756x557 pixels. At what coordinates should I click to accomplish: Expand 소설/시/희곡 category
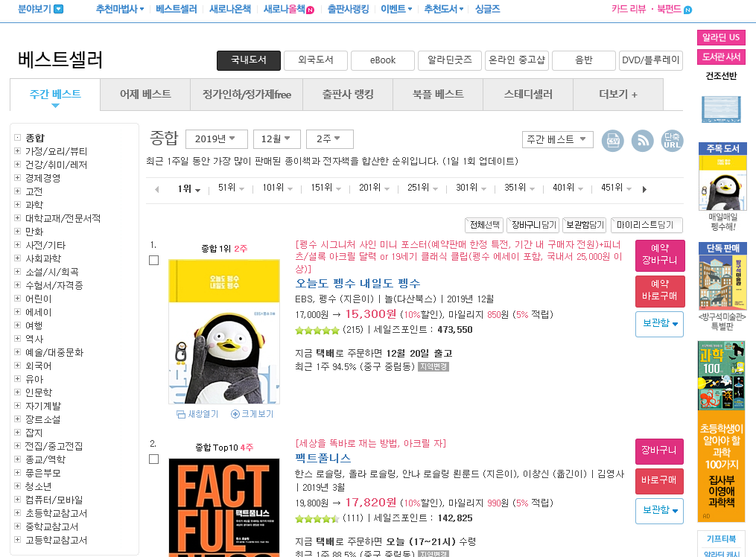click(17, 272)
